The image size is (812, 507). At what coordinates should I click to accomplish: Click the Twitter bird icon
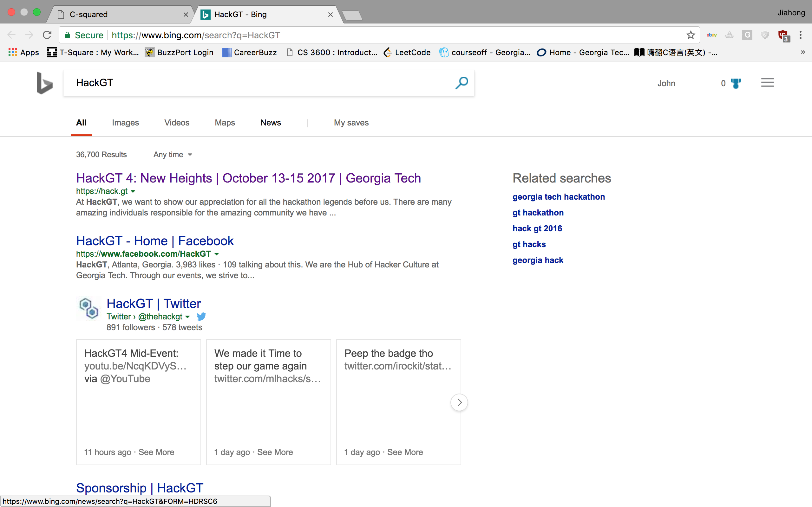pyautogui.click(x=201, y=317)
